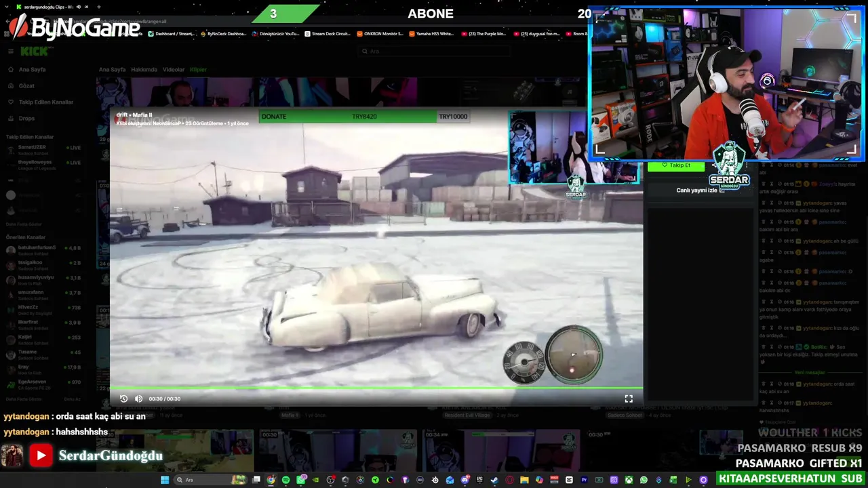
Task: Replay the clip with the replay icon
Action: pos(123,399)
